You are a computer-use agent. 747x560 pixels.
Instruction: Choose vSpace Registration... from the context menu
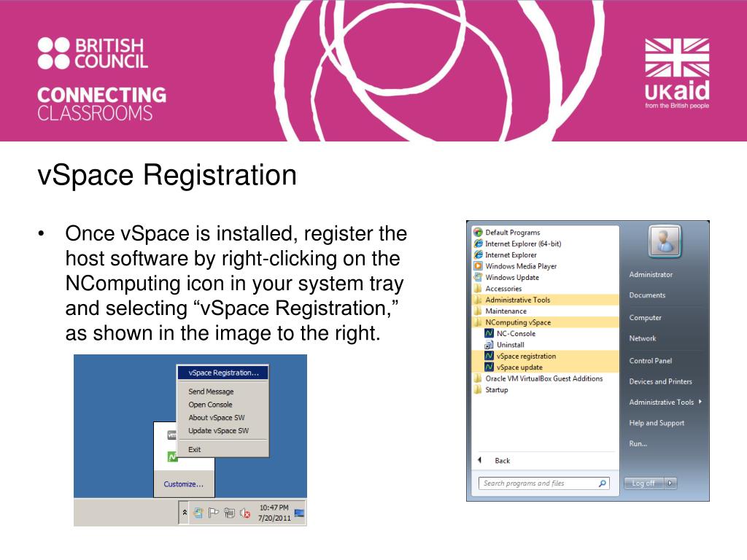coord(223,373)
